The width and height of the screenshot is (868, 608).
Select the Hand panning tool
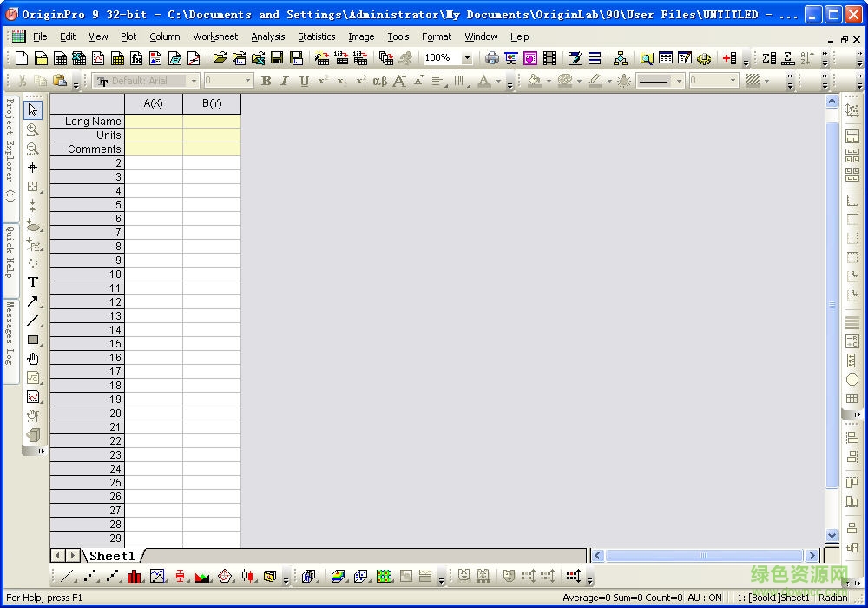(32, 357)
